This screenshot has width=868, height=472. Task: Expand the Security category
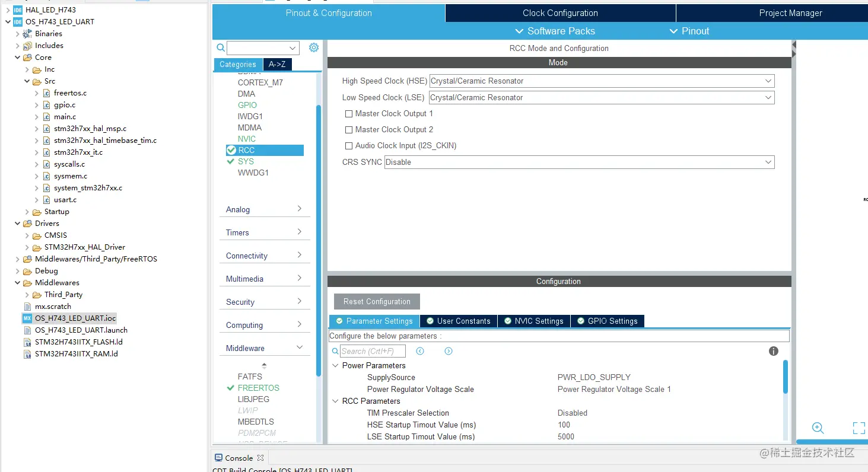(265, 302)
